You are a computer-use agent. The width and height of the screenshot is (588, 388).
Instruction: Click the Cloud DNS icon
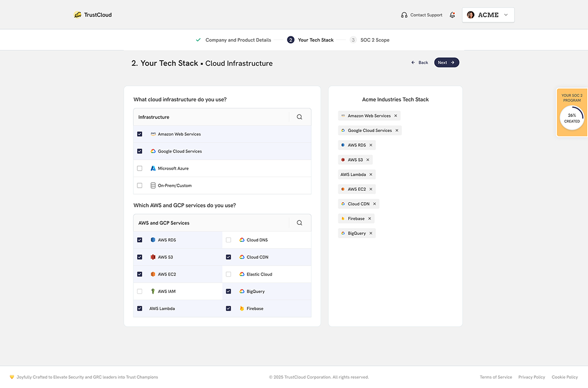pos(242,240)
